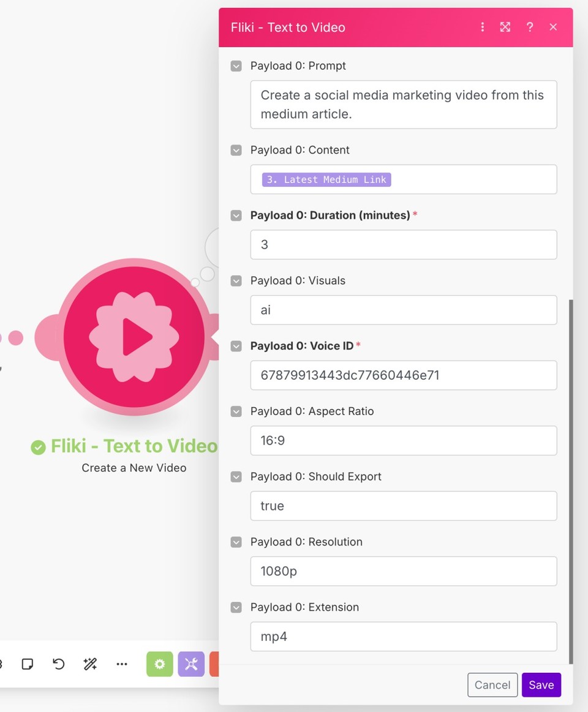Click the undo arrow icon
Image resolution: width=588 pixels, height=712 pixels.
point(59,664)
